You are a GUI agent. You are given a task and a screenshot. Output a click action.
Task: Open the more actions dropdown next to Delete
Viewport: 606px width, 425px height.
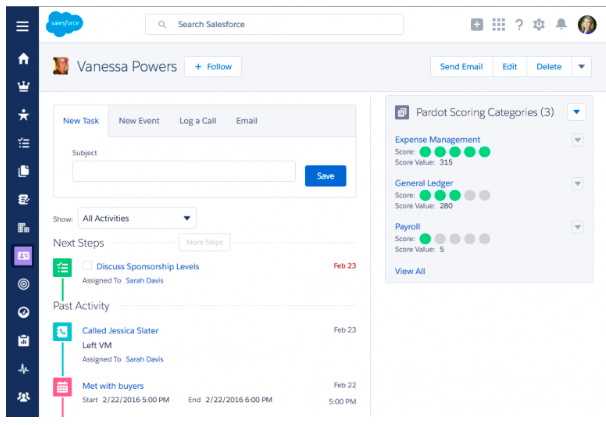click(581, 66)
